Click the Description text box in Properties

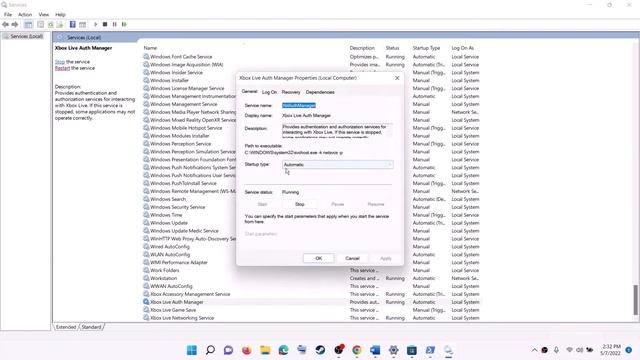pyautogui.click(x=337, y=131)
